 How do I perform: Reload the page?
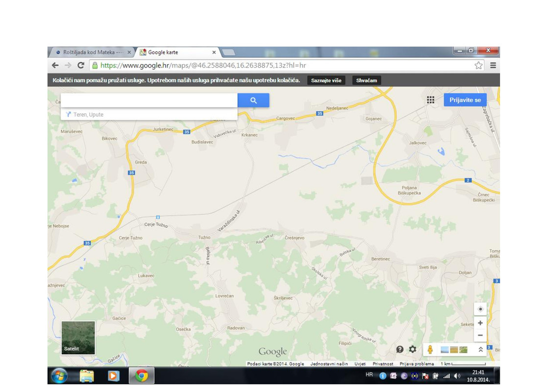point(81,65)
